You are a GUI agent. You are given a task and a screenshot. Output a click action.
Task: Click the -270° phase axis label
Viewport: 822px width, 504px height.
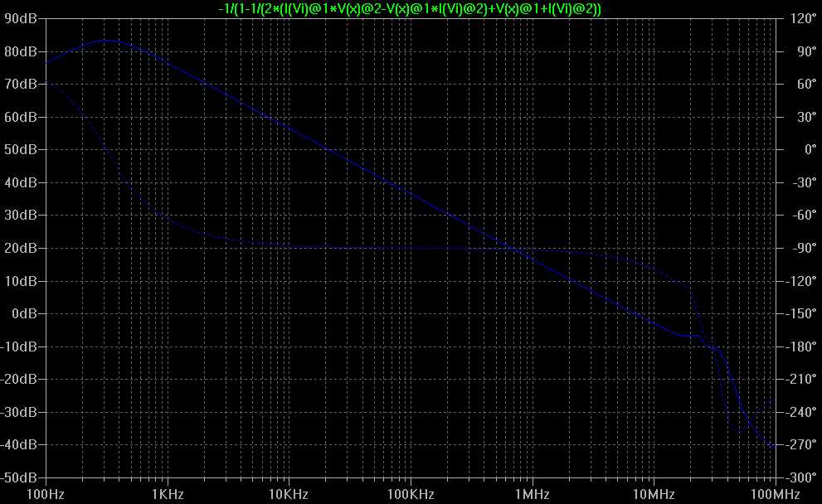point(801,444)
